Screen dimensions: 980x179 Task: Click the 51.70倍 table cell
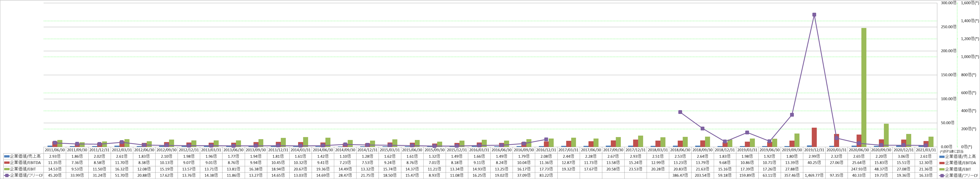click(x=122, y=176)
